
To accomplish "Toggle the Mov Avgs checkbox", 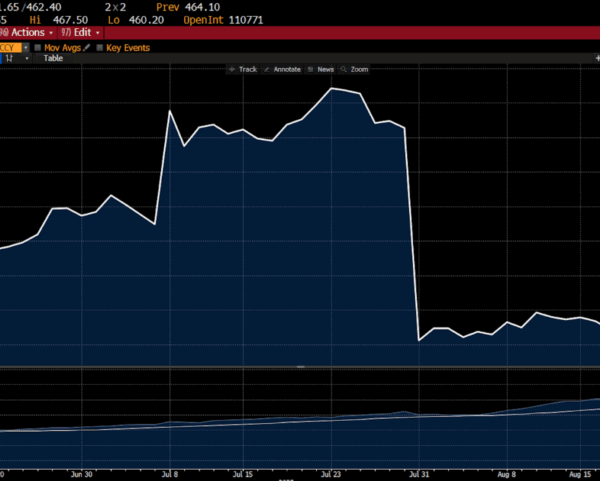I will point(37,47).
